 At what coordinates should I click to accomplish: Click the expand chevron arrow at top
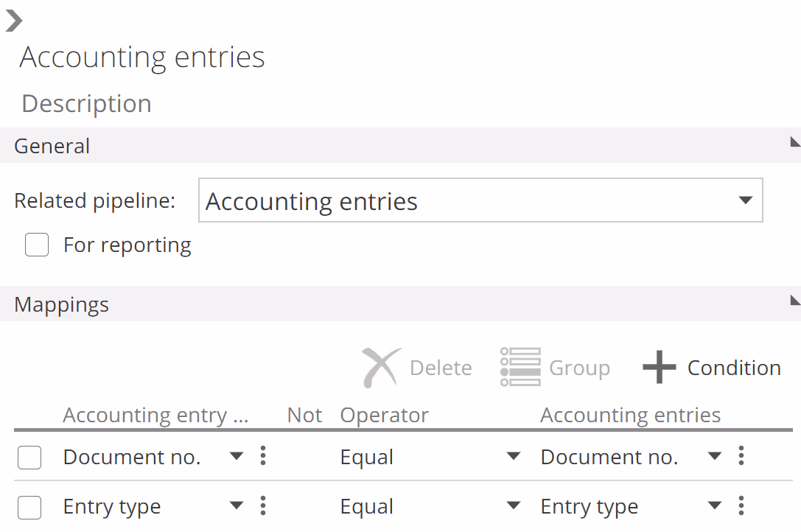click(x=14, y=21)
